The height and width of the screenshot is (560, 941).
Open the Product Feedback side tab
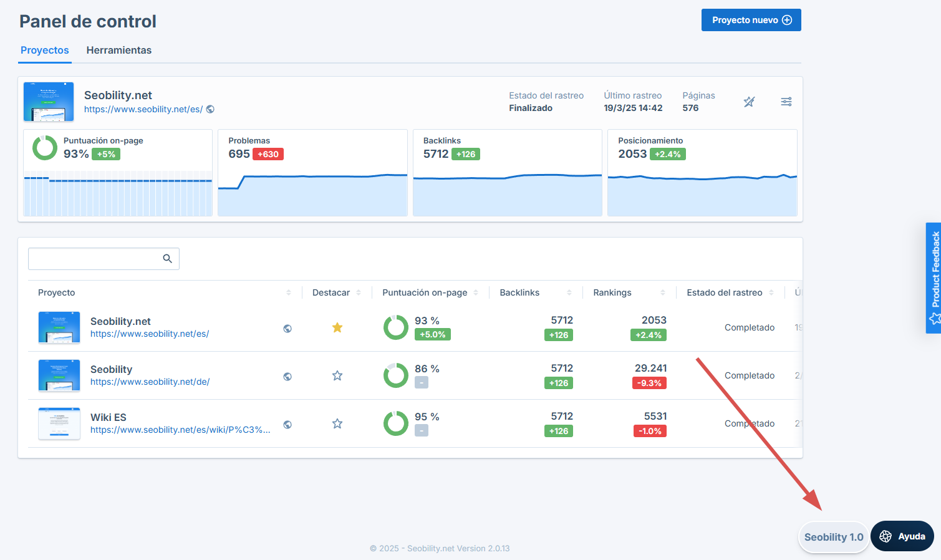coord(934,278)
